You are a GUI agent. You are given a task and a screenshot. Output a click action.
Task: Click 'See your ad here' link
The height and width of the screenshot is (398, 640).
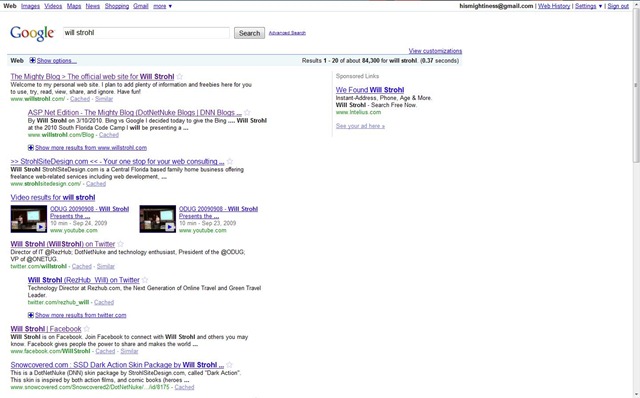[x=360, y=126]
